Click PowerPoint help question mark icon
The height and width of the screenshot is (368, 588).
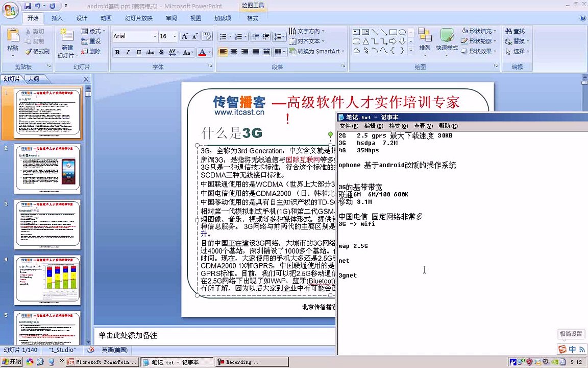tap(583, 18)
